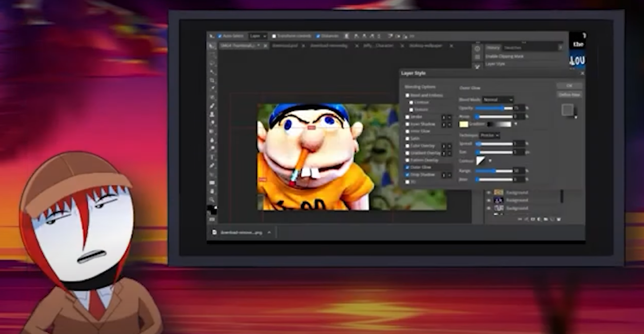Click the Size slider track
Viewport: 644px width, 334px height.
tap(494, 152)
